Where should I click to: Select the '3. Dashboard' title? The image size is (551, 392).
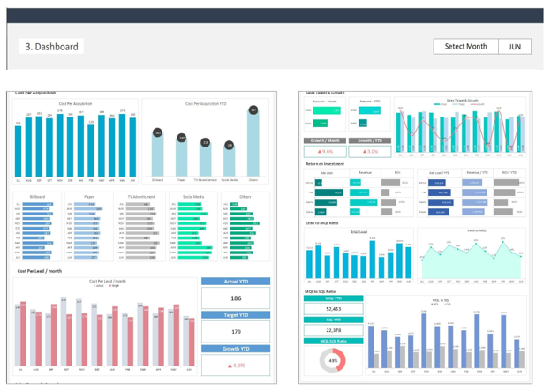tap(51, 47)
